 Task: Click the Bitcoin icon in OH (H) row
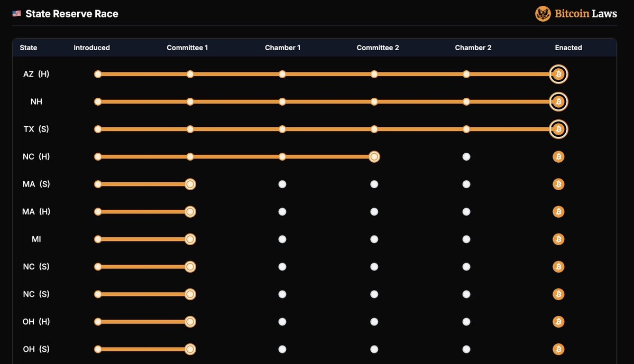coord(558,322)
